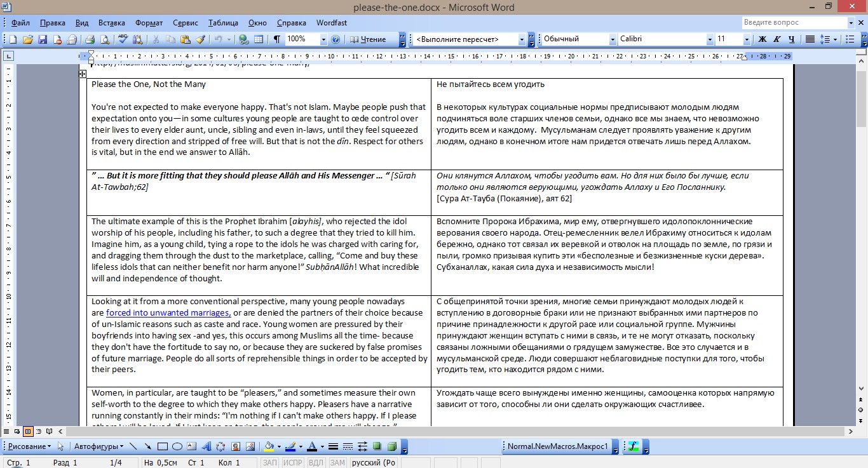Toggle Italic formatting

[x=776, y=39]
